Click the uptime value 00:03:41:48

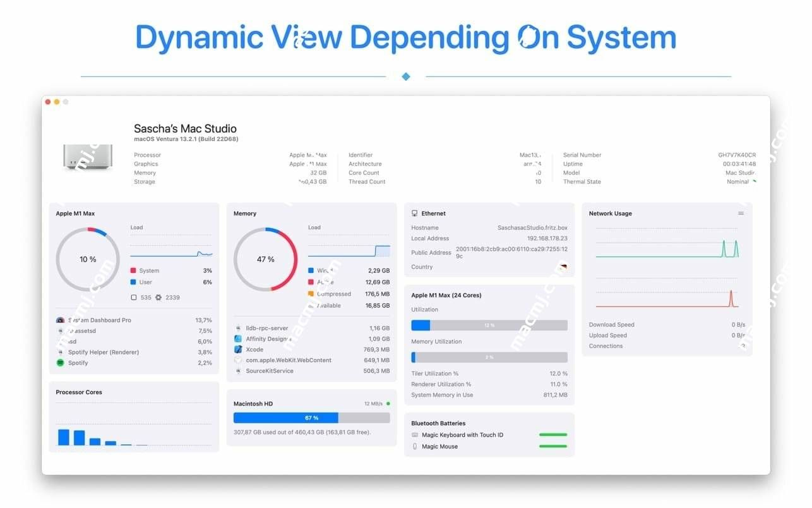point(739,164)
